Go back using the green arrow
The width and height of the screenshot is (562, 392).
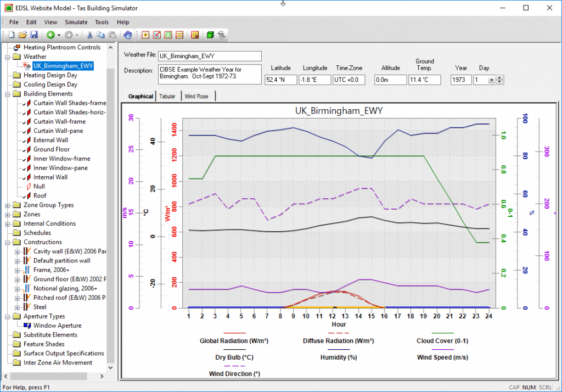[50, 35]
